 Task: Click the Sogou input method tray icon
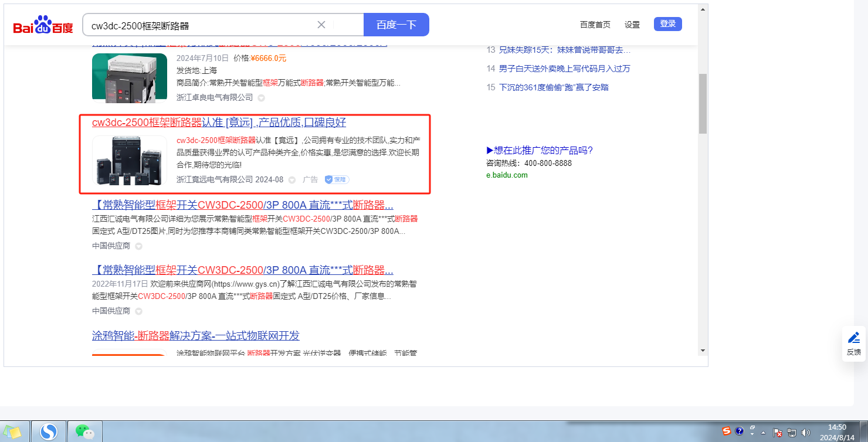coord(727,431)
